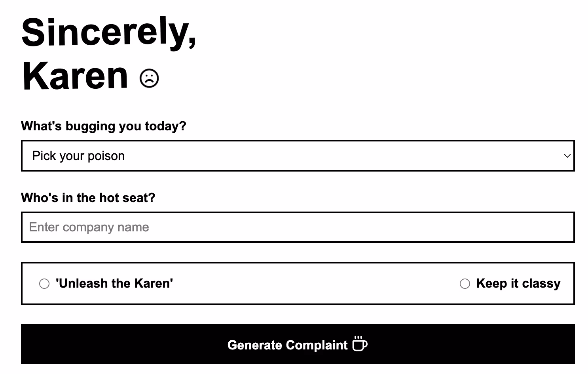Click the 'Who's in the hot seat?' label

pos(88,198)
